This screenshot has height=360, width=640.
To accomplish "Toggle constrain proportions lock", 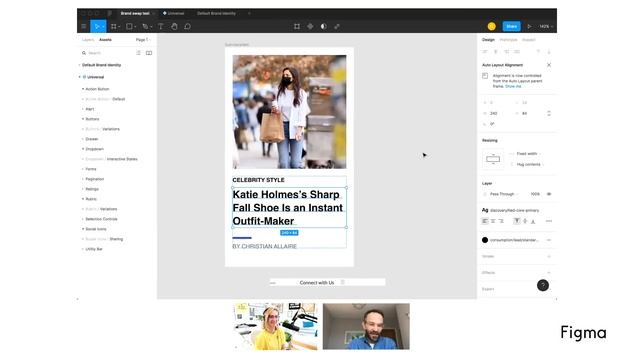I will click(x=549, y=113).
